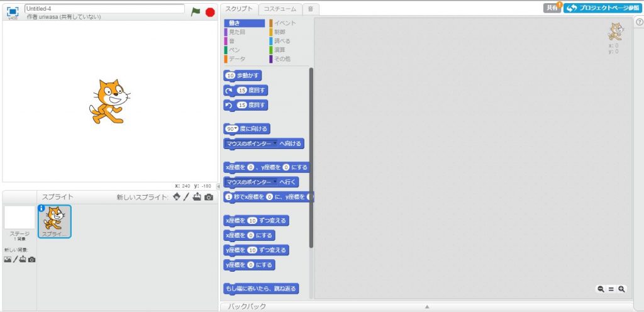This screenshot has width=644, height=312.
Task: Paint a new backdrop icon
Action: click(15, 259)
